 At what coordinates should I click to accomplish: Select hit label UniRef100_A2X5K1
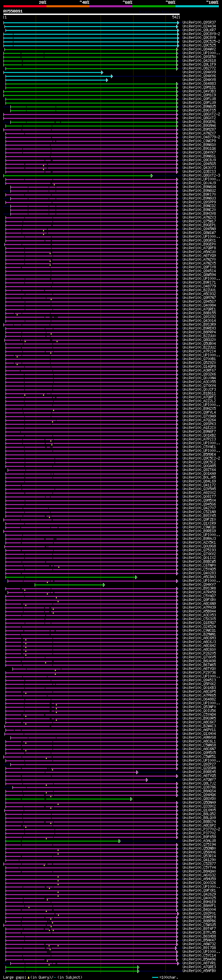click(x=199, y=543)
